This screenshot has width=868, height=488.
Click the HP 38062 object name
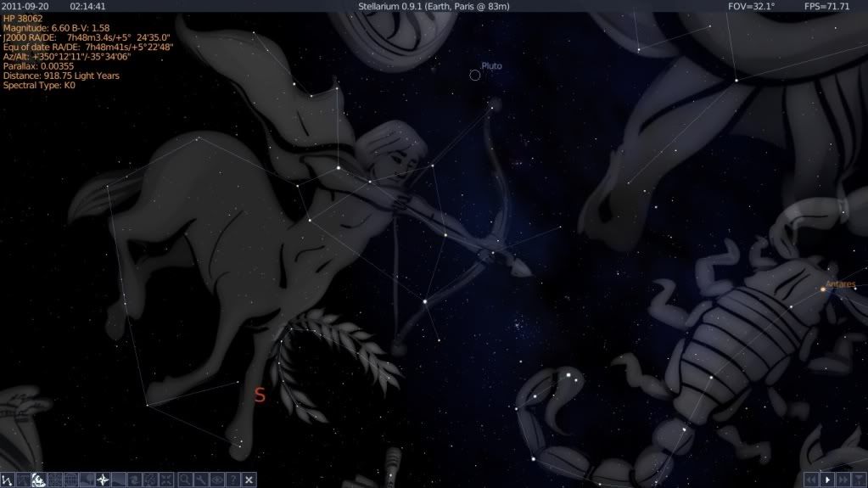point(23,19)
